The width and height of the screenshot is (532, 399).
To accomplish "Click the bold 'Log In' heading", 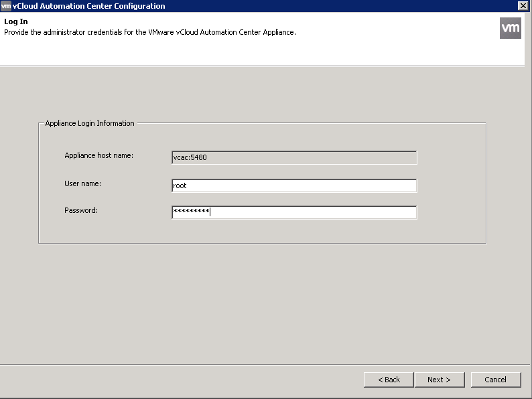I will pos(16,22).
